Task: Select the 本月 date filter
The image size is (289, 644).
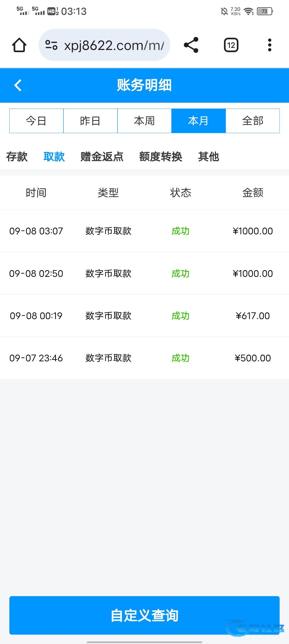Action: [199, 121]
